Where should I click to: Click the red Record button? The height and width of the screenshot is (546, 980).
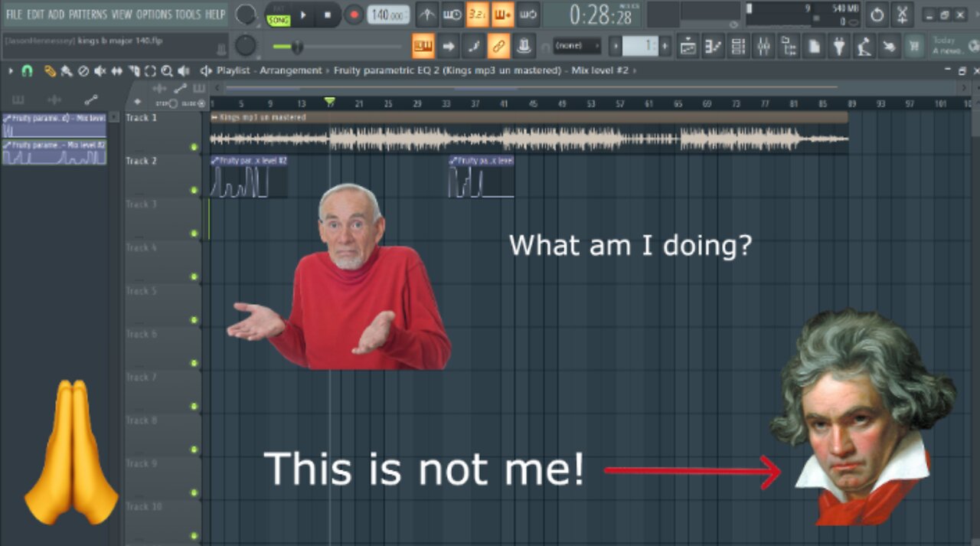(x=353, y=15)
